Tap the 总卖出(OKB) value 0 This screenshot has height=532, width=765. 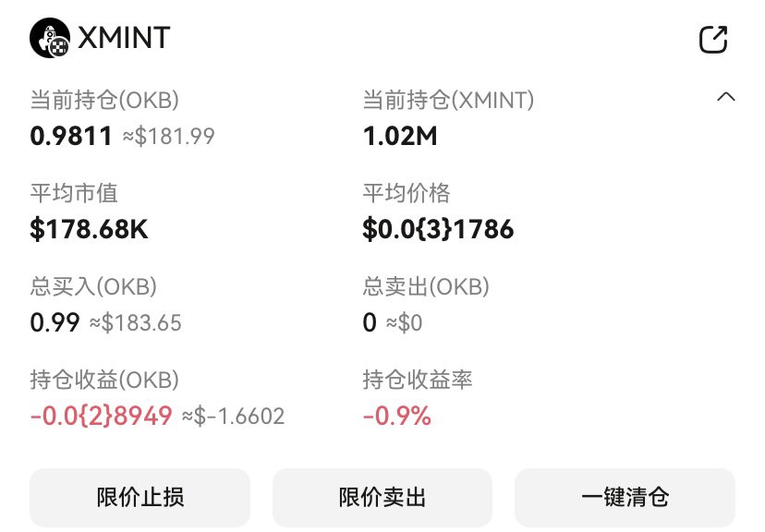(x=370, y=323)
